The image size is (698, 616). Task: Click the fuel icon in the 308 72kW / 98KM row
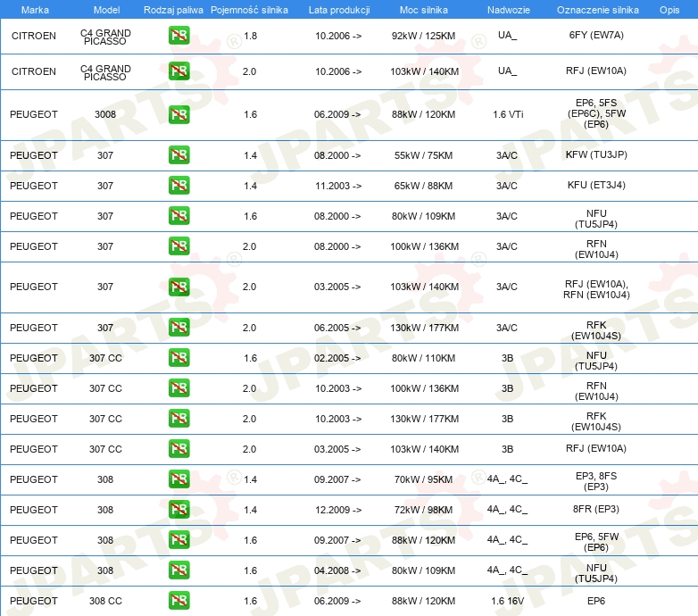[179, 509]
